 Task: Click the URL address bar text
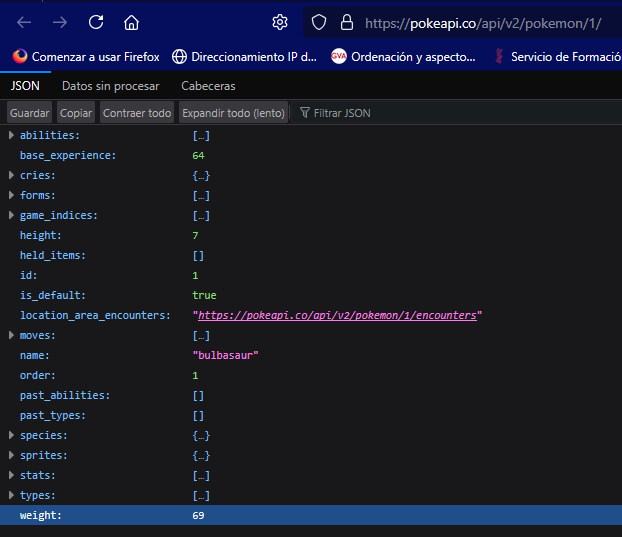pyautogui.click(x=483, y=23)
